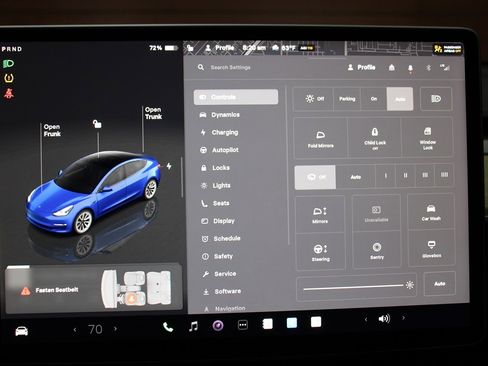Tap the LTE signal strength icon
The width and height of the screenshot is (488, 366).
[445, 67]
